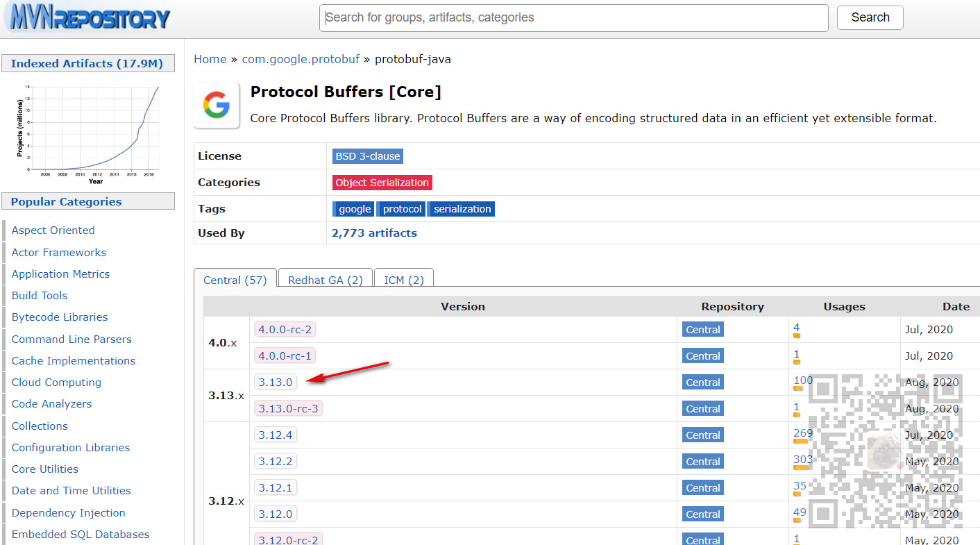The image size is (980, 545).
Task: Open the Collections category
Action: (x=40, y=426)
